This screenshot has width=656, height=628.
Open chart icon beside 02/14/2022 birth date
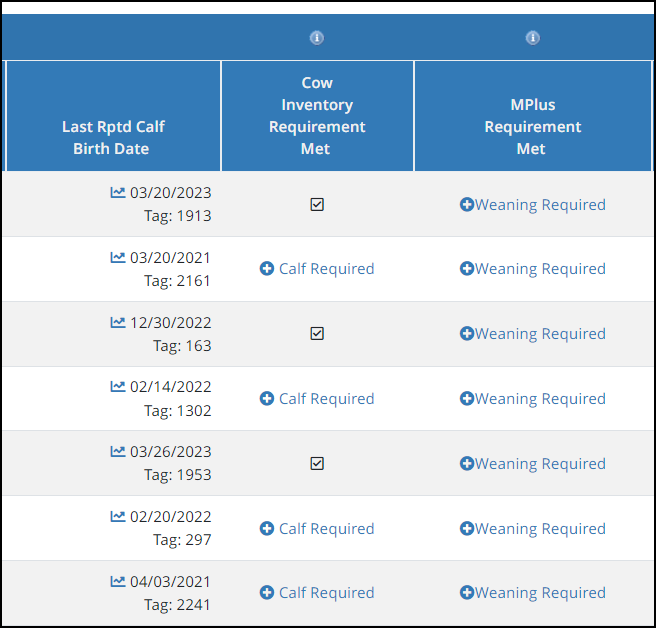coord(118,386)
